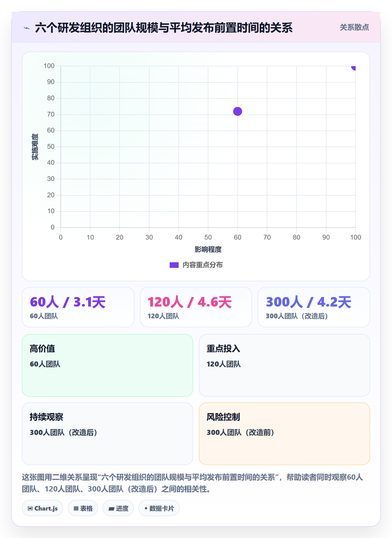Click the lightning bolt icon beside the title

pos(27,28)
